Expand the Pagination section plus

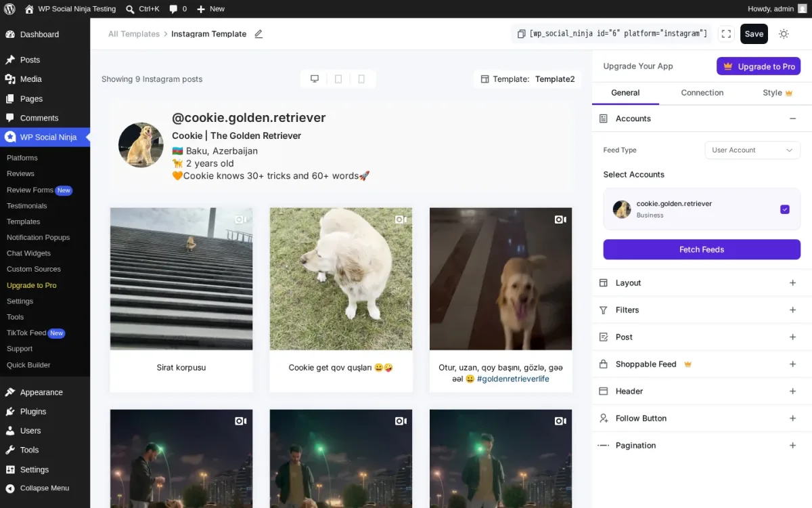pyautogui.click(x=792, y=445)
